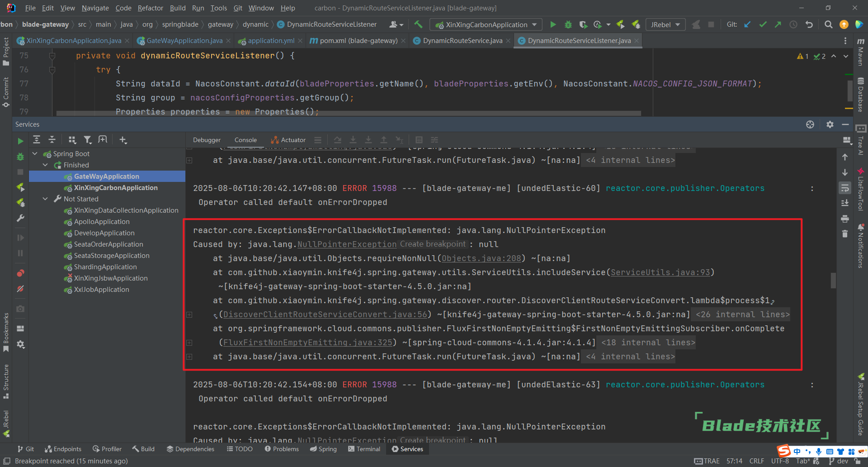This screenshot has height=467, width=868.
Task: Collapse Finished group in Services
Action: pyautogui.click(x=45, y=165)
